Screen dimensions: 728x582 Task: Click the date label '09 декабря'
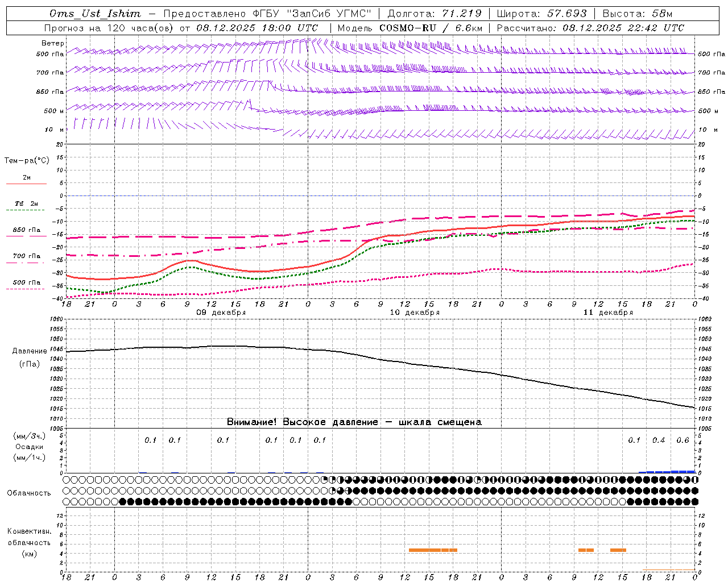click(x=221, y=313)
